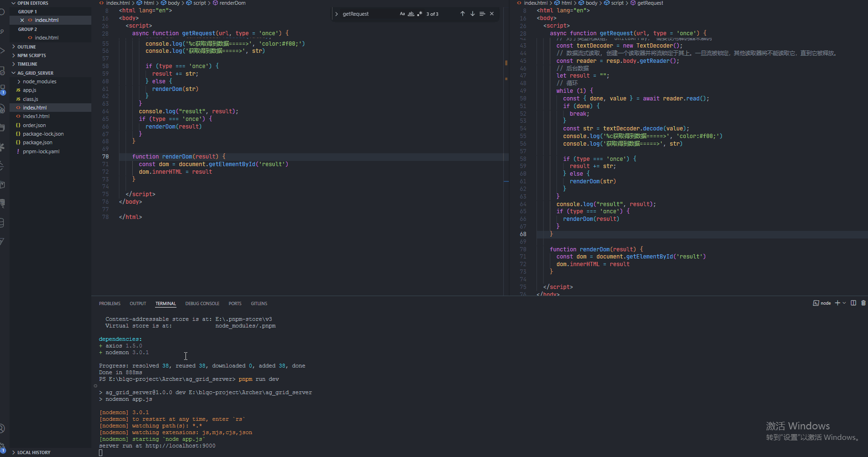Go to next match in find widget
Screen dimensions: 868x457
[x=472, y=14]
